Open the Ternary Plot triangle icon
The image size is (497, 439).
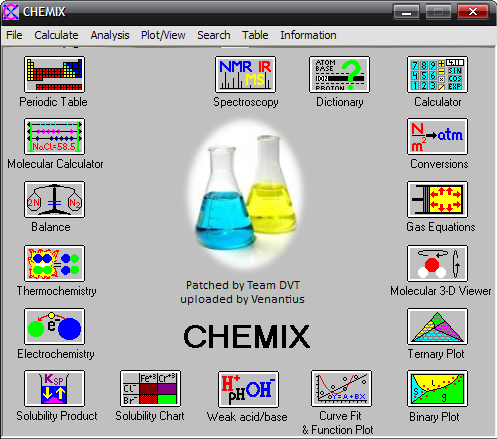(x=437, y=326)
